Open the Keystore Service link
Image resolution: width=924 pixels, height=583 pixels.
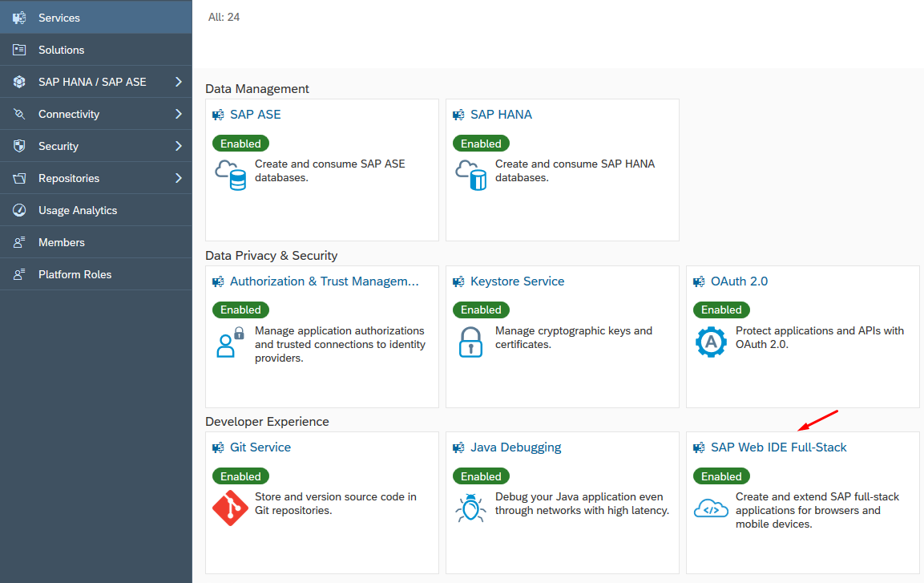(518, 281)
